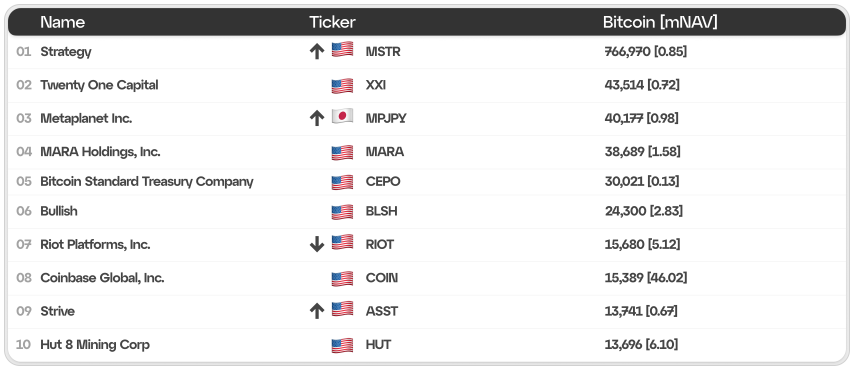Screen dimensions: 854x370
Task: Sort by the Name column header
Action: tap(63, 22)
